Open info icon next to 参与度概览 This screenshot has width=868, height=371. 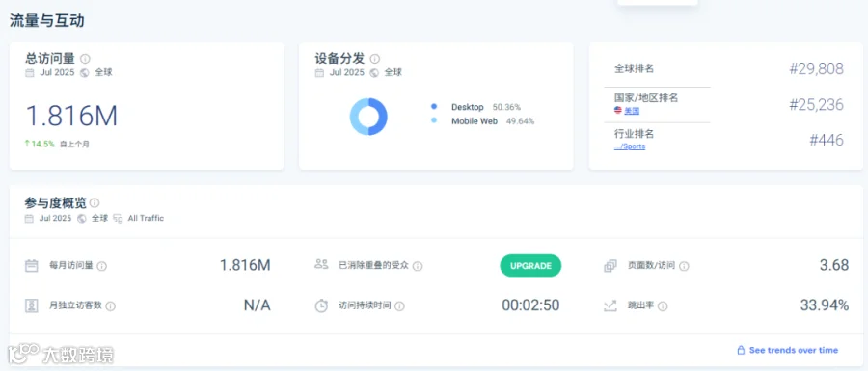click(95, 203)
